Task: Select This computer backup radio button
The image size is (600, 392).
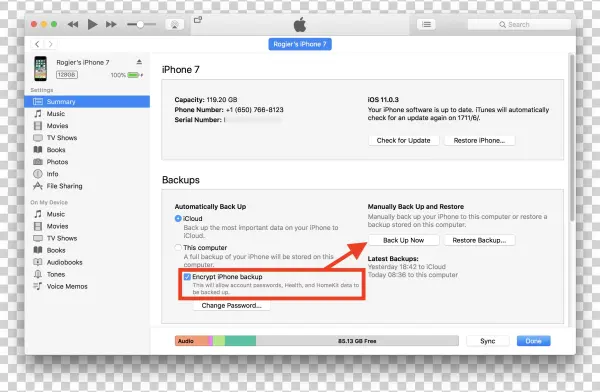Action: point(178,248)
